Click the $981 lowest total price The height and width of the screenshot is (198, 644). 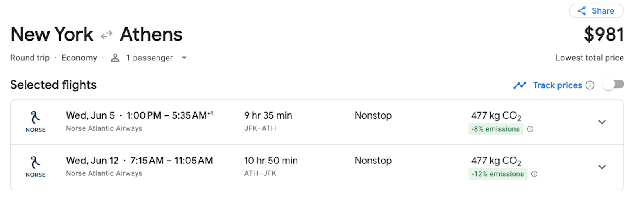click(x=604, y=35)
